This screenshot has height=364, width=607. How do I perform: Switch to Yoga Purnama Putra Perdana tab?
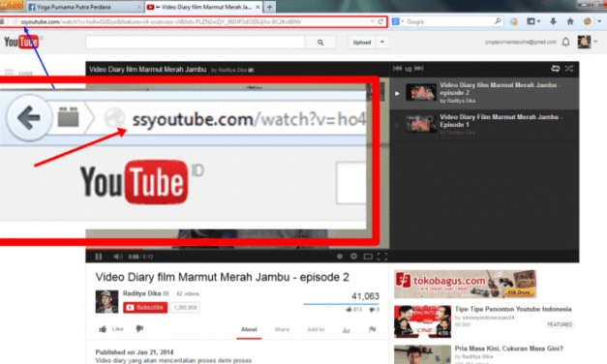84,7
